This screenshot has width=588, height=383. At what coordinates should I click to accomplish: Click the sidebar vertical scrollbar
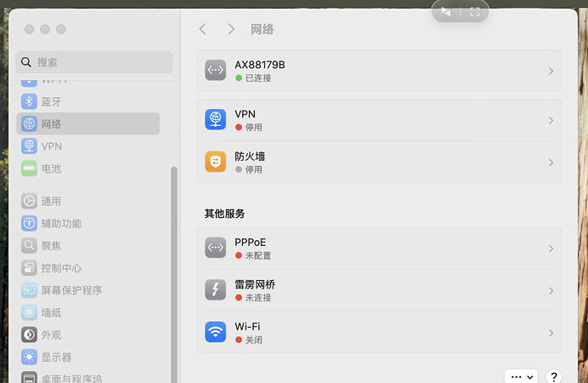pyautogui.click(x=174, y=274)
